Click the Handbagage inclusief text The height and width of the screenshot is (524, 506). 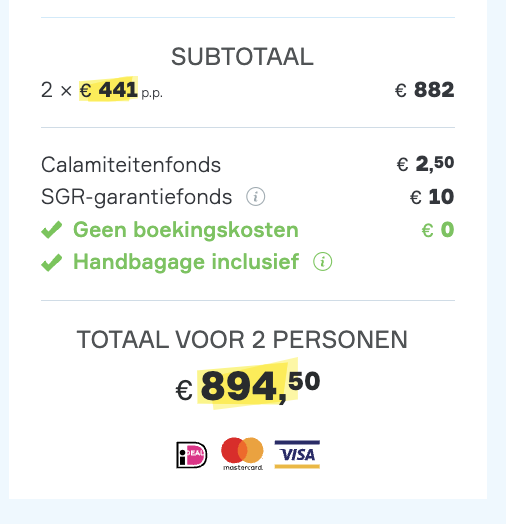186,262
